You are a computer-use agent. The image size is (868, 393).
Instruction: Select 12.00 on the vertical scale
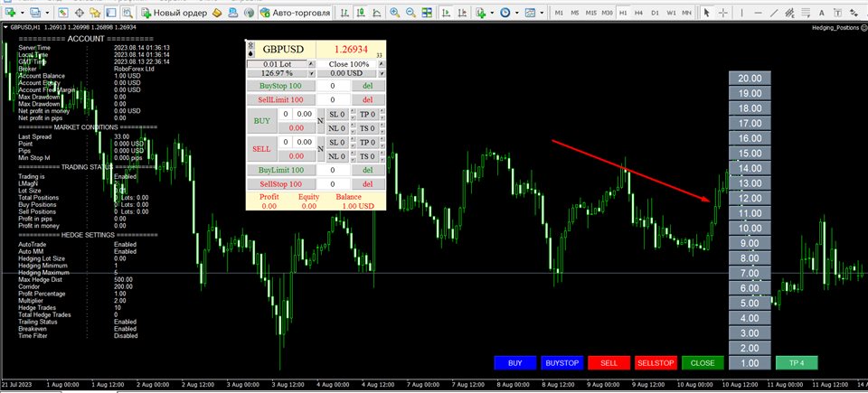click(x=750, y=198)
